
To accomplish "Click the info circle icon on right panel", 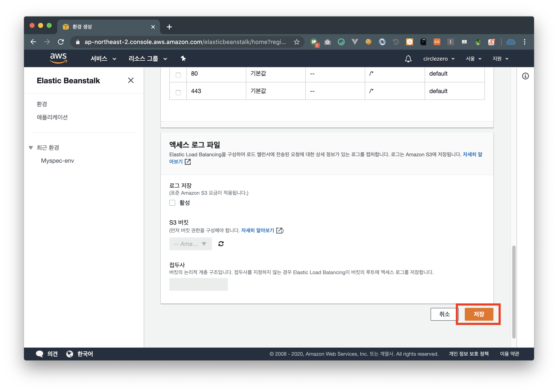I will (525, 76).
